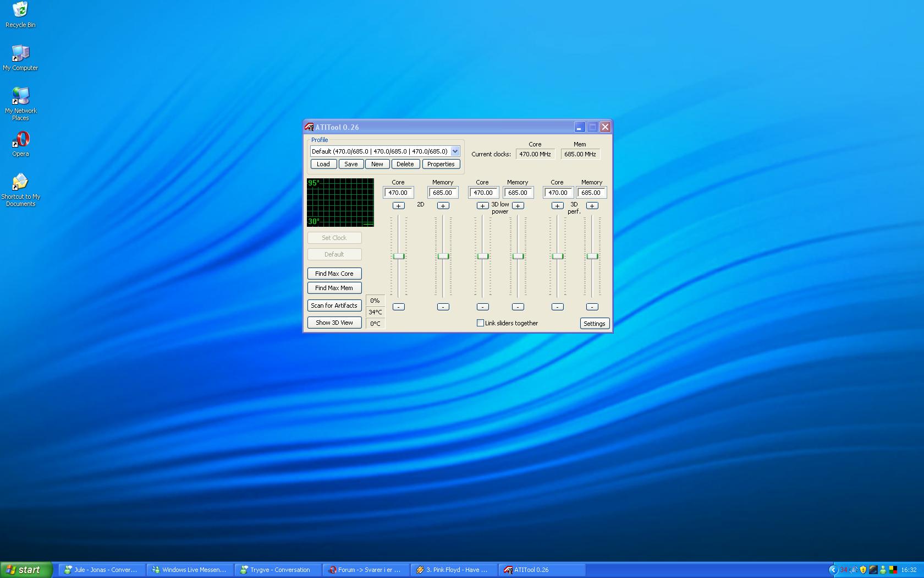Select the Opera browser desktop icon

(x=20, y=144)
